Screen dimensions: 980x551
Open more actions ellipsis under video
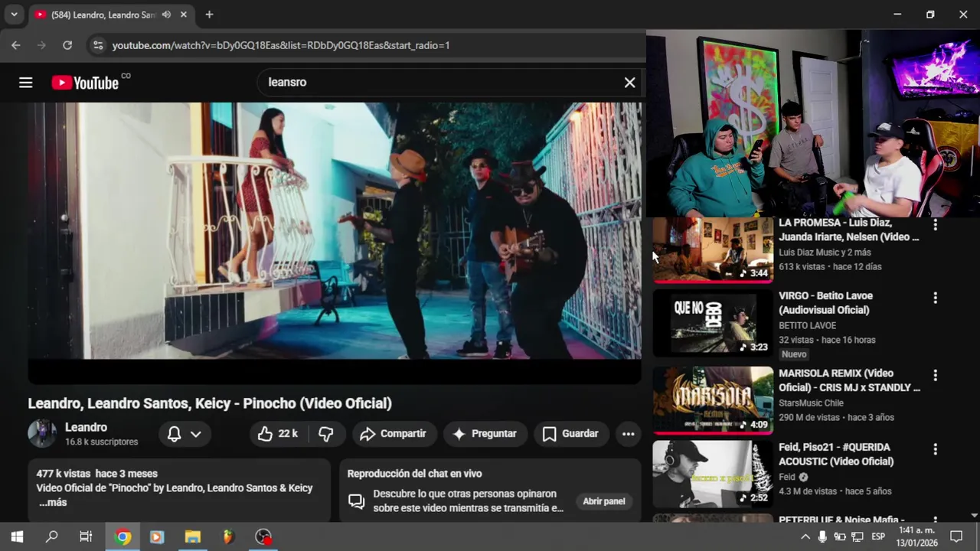tap(628, 434)
